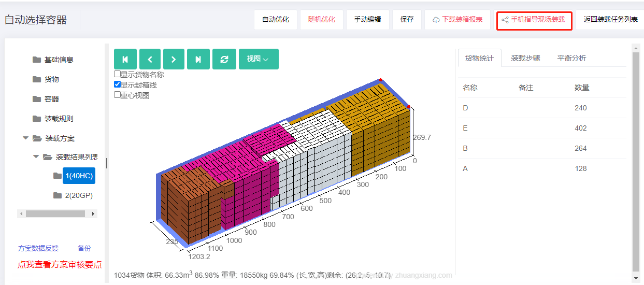Click the green refresh view icon
Screen dimensions: 644x285
click(x=224, y=59)
